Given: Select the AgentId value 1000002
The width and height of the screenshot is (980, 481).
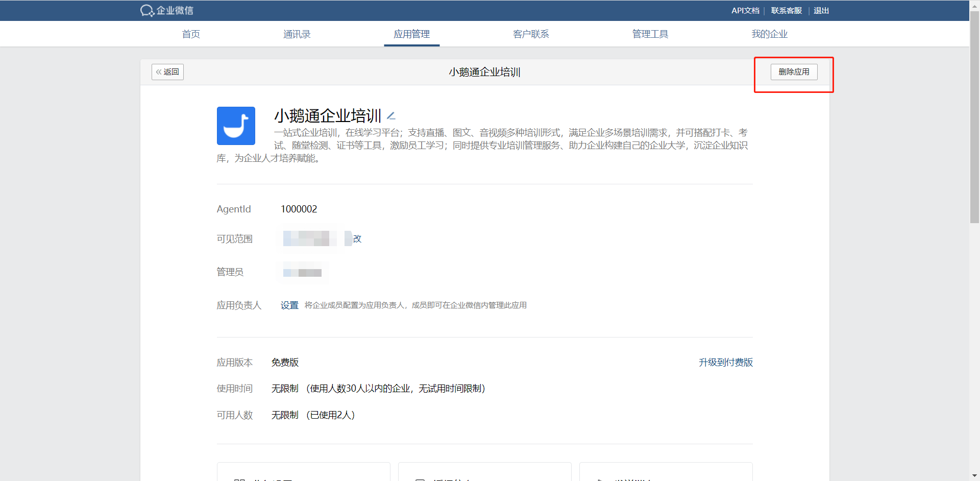Looking at the screenshot, I should (299, 209).
